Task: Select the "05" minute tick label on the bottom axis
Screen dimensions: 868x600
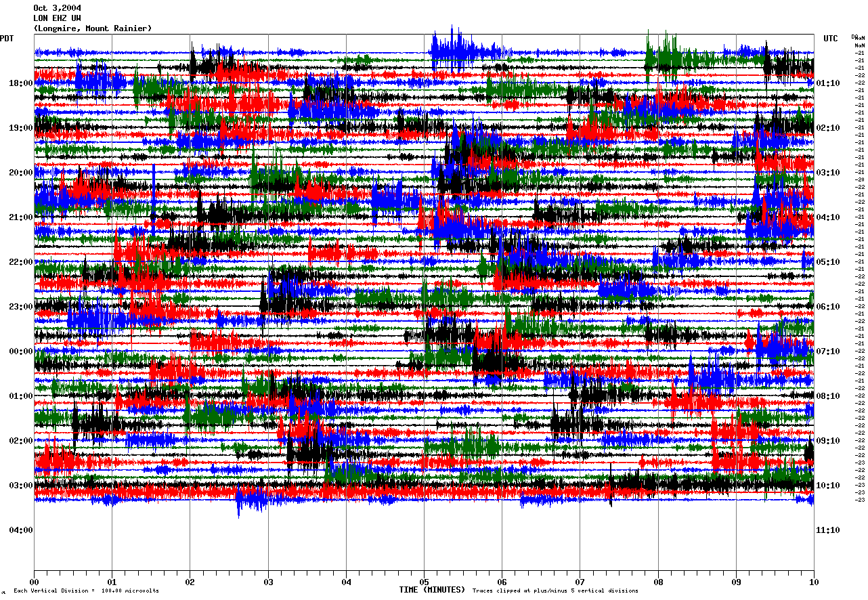Action: 424,581
